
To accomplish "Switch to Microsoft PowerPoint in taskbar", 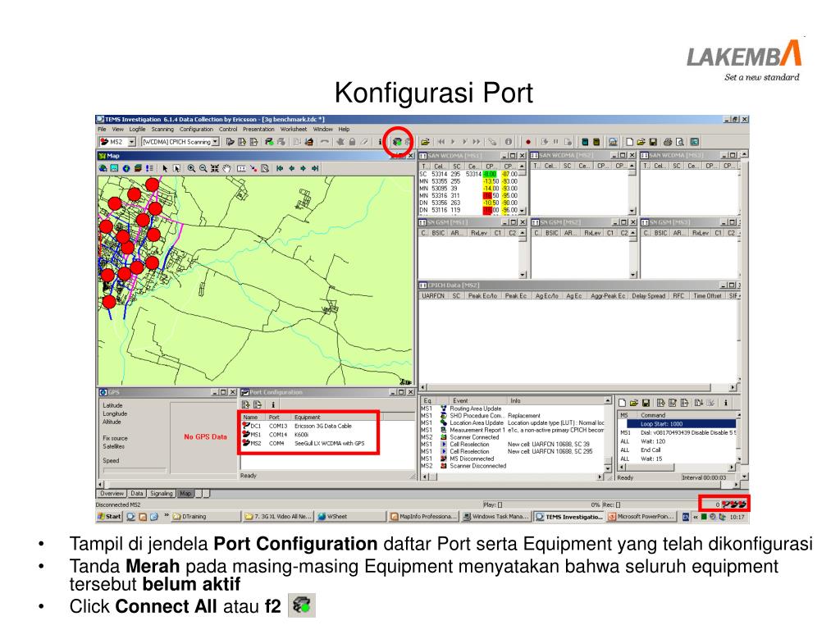I will click(641, 517).
